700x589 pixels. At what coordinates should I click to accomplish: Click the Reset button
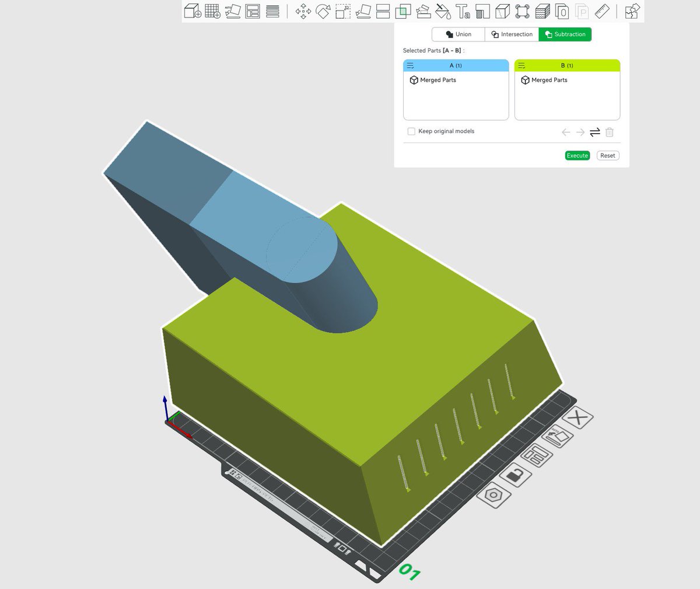point(608,155)
